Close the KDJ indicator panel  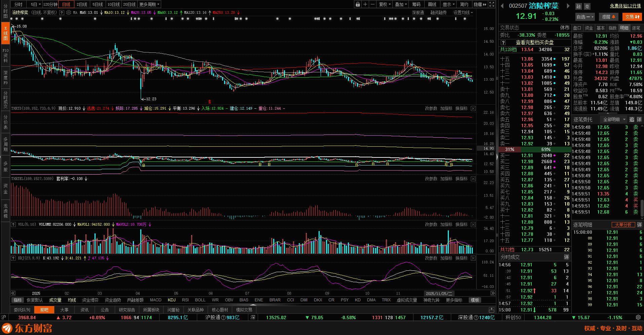473,258
